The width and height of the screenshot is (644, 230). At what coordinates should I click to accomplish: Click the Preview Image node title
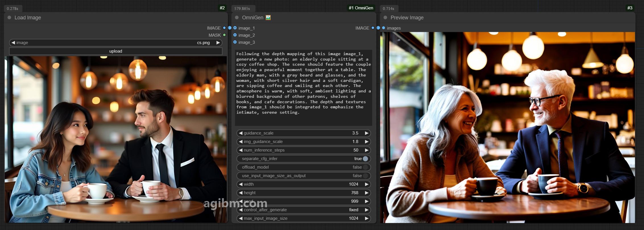(x=407, y=18)
